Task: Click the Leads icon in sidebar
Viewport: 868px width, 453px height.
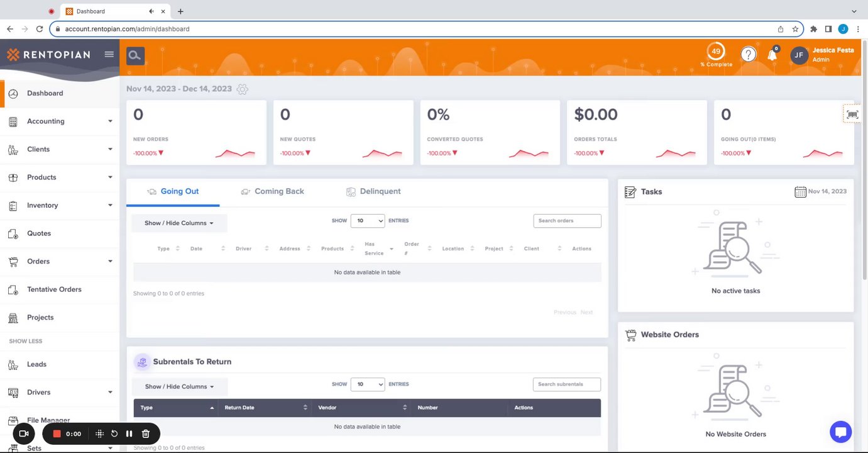Action: pyautogui.click(x=13, y=364)
